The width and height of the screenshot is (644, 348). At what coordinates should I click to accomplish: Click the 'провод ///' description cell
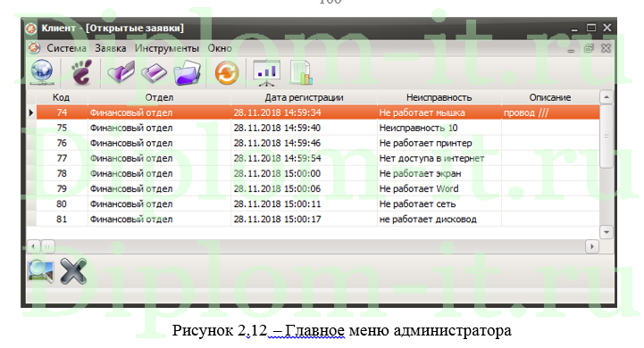[x=550, y=112]
